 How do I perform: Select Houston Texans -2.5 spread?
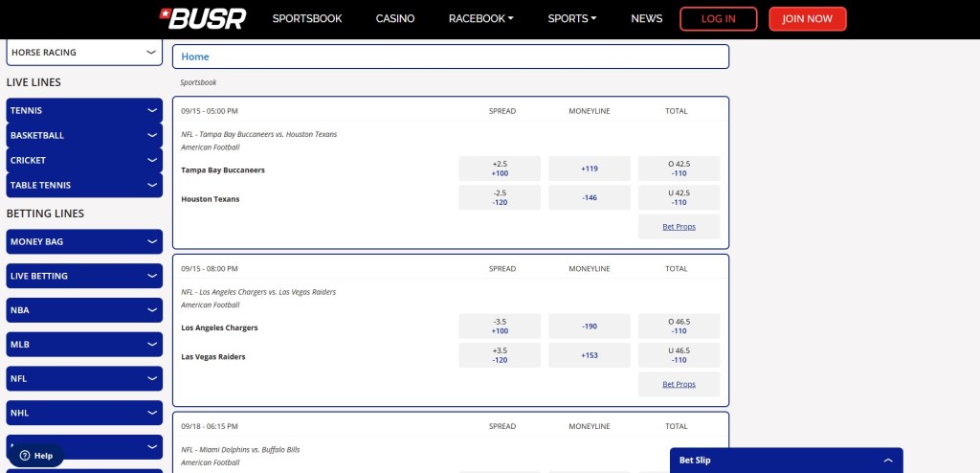click(x=500, y=198)
